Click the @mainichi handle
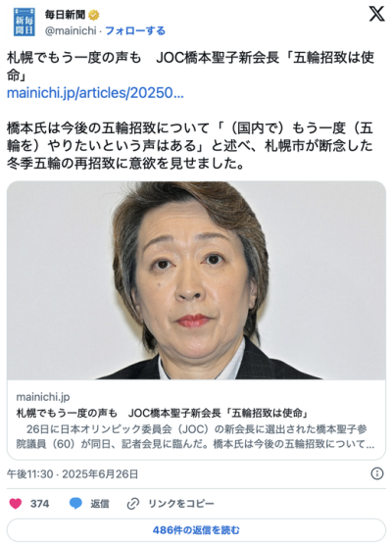Viewport: 392px width, 547px height. [71, 30]
